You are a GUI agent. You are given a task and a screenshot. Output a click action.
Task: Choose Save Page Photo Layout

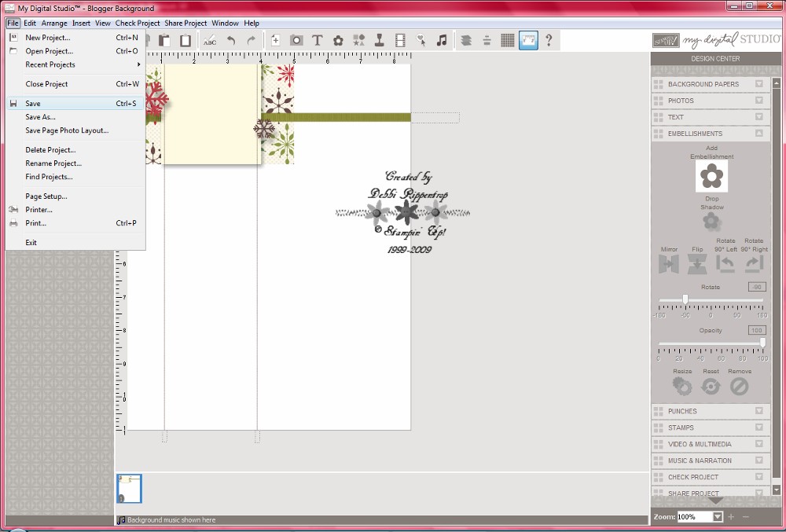click(x=75, y=130)
